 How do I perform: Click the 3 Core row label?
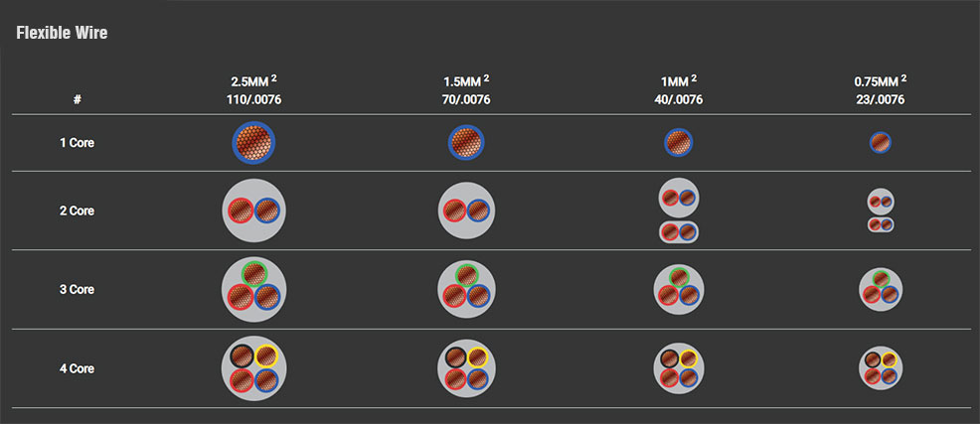point(77,290)
